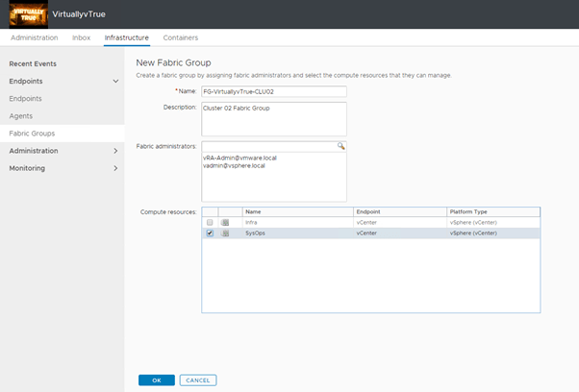
Task: Open Agents in the sidebar
Action: click(x=20, y=115)
